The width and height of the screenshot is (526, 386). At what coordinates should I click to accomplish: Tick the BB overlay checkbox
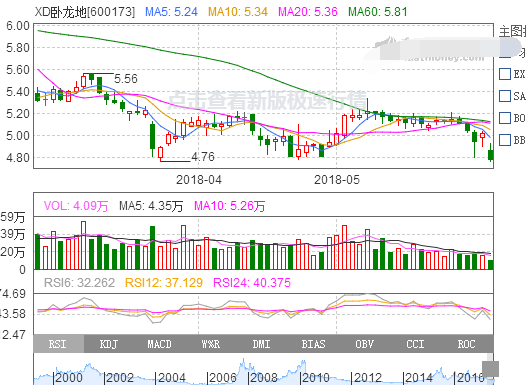click(505, 140)
